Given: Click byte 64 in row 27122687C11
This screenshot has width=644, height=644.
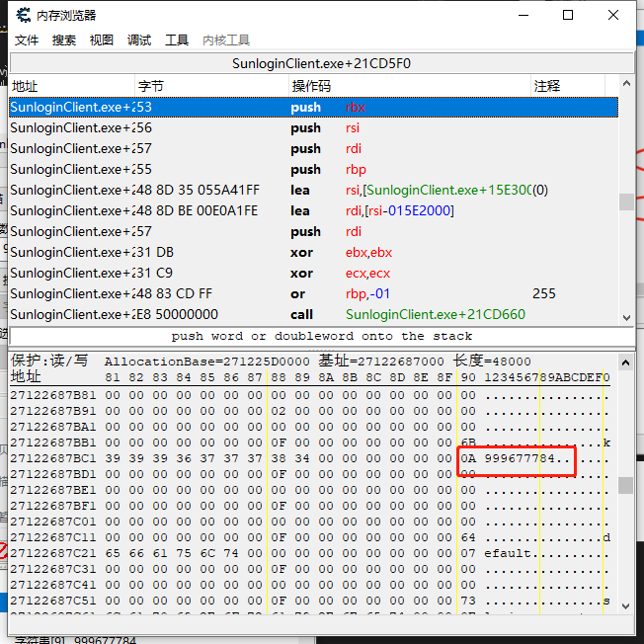Looking at the screenshot, I should 468,537.
